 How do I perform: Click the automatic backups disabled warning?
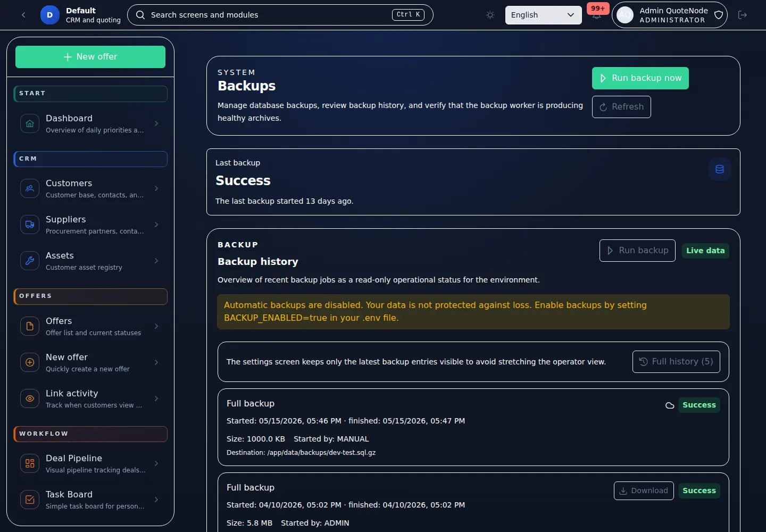point(473,312)
